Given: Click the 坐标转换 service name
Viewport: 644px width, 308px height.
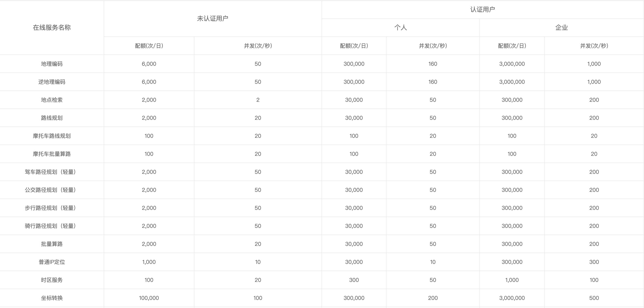Looking at the screenshot, I should click(x=52, y=298).
